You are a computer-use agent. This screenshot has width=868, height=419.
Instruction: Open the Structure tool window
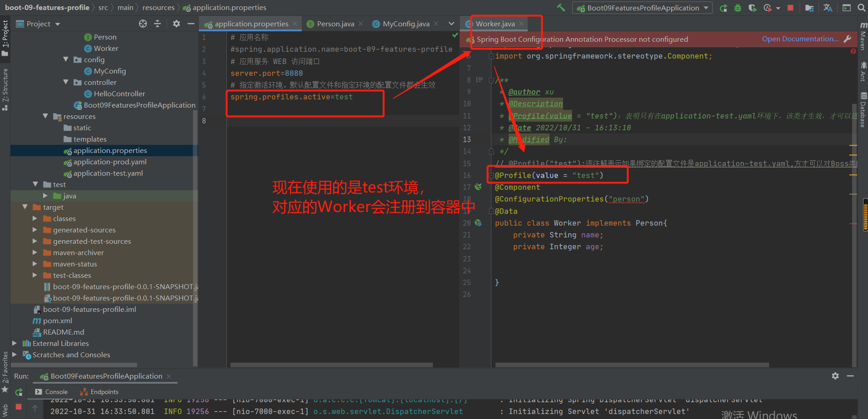coord(5,89)
